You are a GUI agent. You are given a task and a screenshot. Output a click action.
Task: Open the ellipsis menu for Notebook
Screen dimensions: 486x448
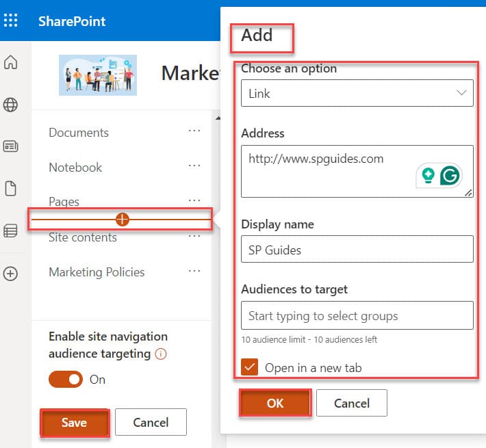194,166
